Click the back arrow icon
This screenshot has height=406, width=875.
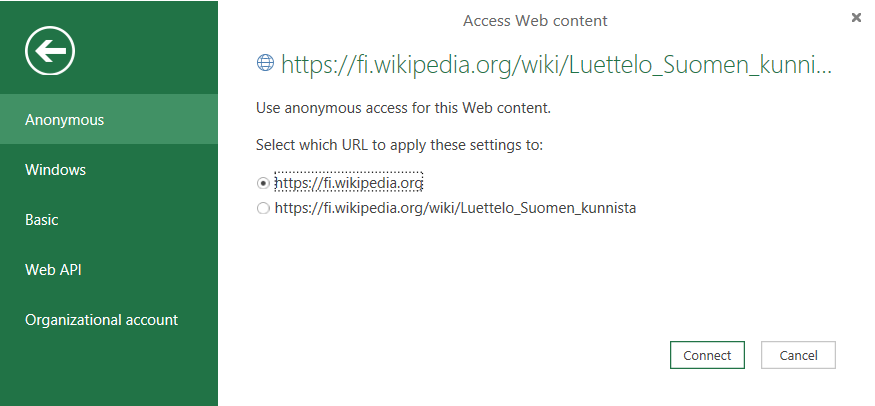click(53, 49)
